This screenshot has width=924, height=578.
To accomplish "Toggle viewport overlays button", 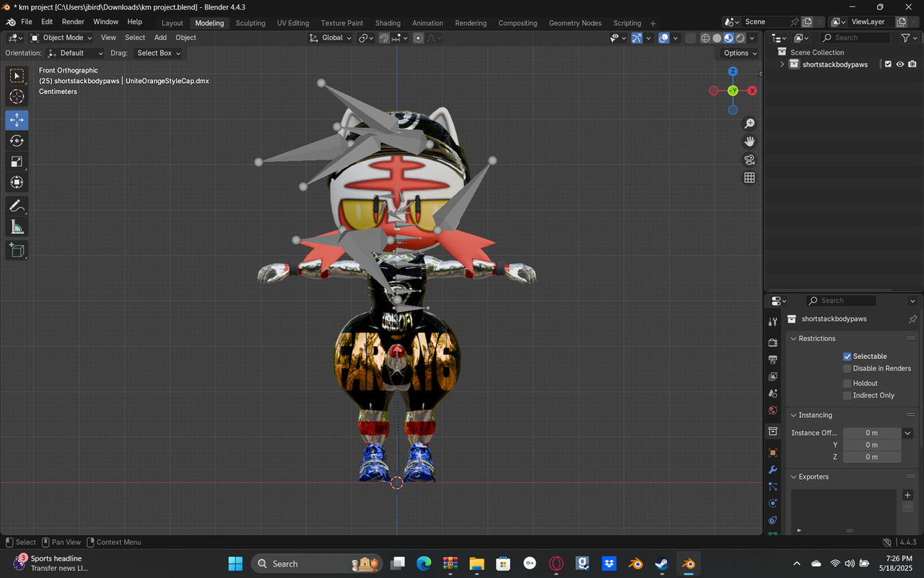I will tap(664, 38).
